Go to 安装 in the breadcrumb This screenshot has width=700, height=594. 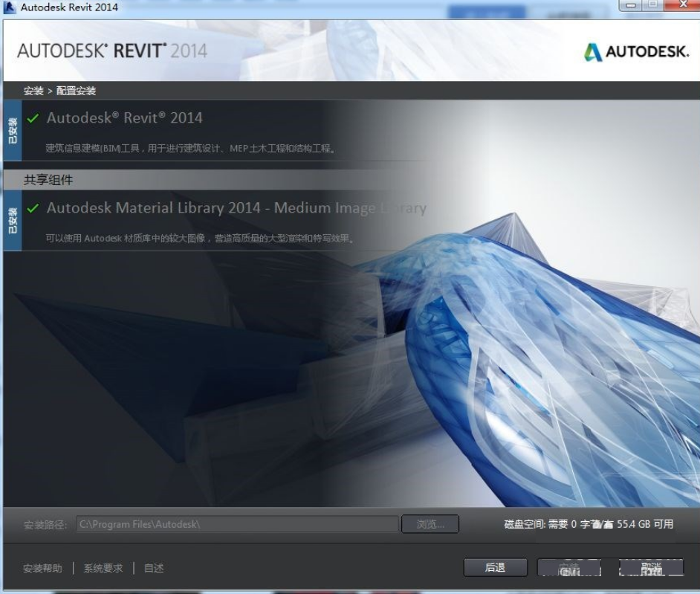click(x=33, y=91)
